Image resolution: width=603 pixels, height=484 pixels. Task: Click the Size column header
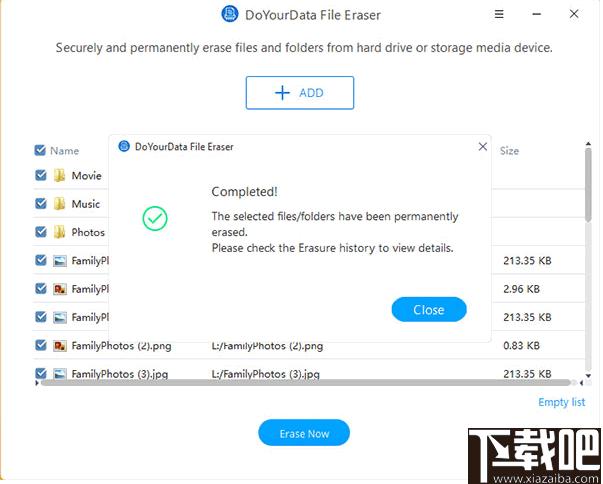tap(509, 151)
